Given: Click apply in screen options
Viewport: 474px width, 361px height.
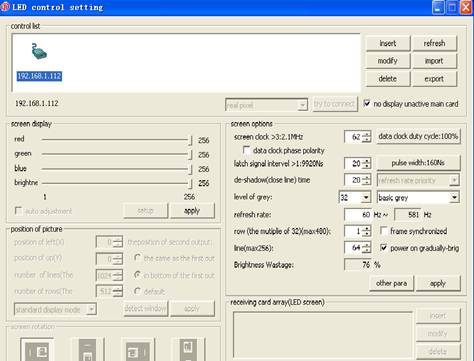Looking at the screenshot, I should [x=438, y=283].
